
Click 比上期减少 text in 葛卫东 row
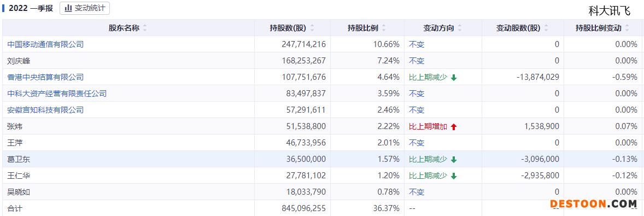[428, 159]
